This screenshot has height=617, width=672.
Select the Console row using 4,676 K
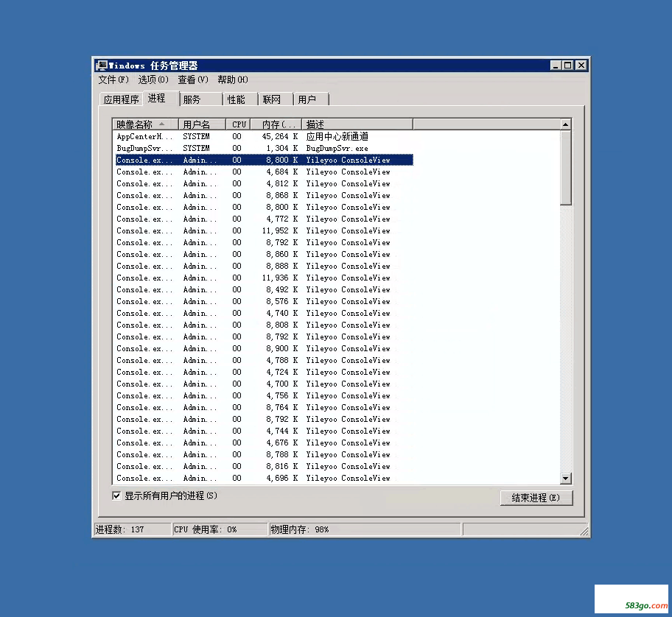(265, 443)
